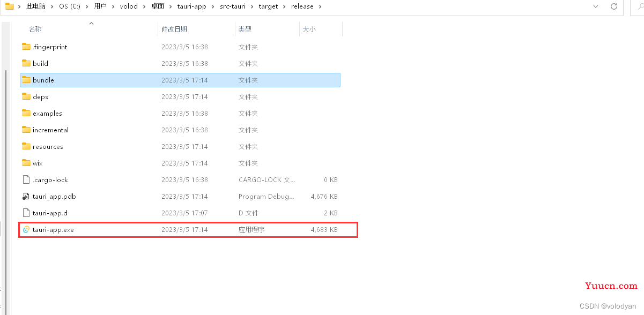Navigate to target breadcrumb

[269, 6]
